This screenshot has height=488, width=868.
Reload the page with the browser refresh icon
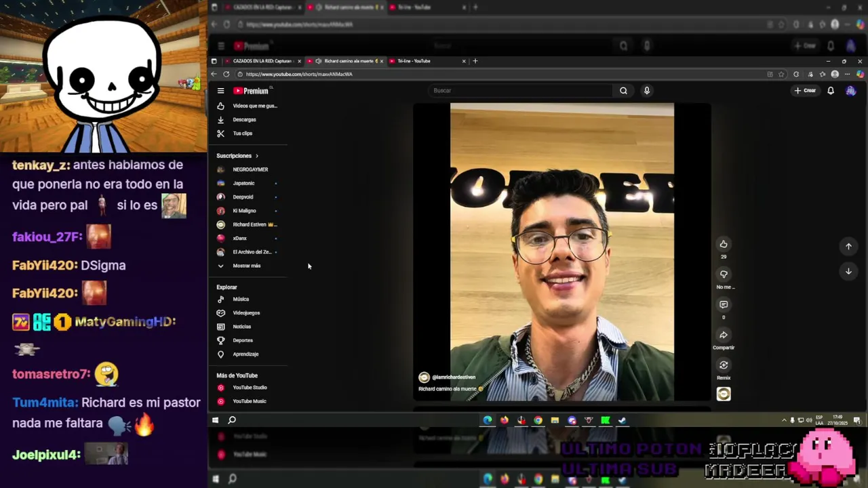[x=226, y=74]
